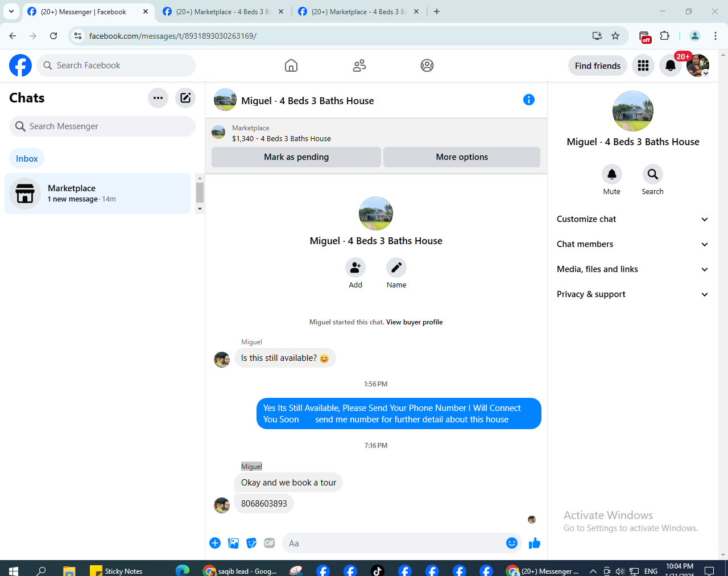The height and width of the screenshot is (576, 728).
Task: Click the message "Is this still available?"
Action: [285, 358]
